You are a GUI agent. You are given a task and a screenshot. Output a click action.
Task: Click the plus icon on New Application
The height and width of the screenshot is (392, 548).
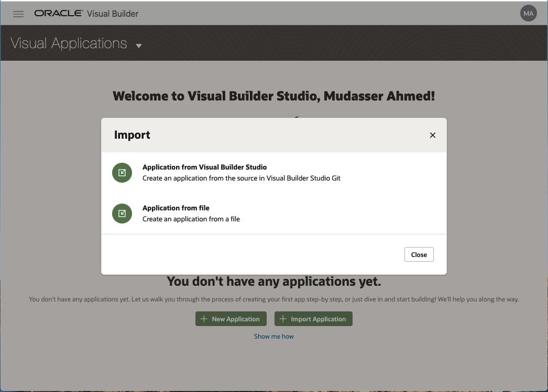coord(204,319)
